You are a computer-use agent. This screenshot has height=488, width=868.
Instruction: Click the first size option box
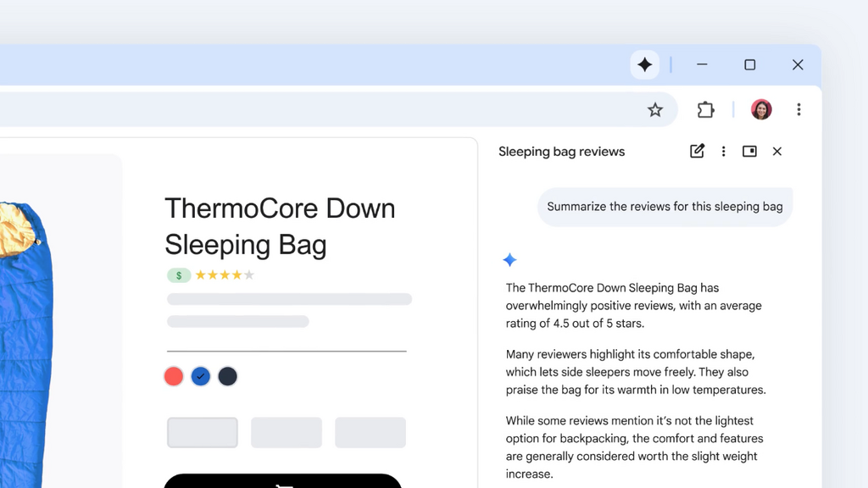click(x=202, y=432)
